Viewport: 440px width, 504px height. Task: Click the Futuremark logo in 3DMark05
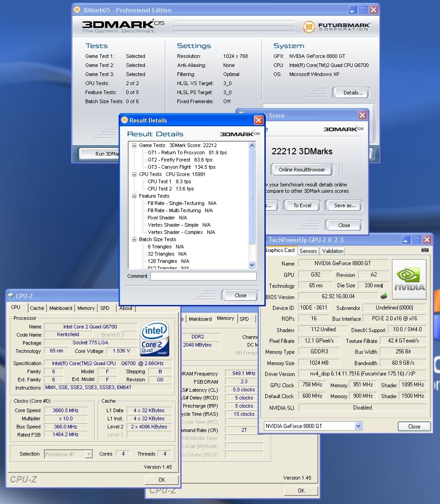tap(337, 26)
